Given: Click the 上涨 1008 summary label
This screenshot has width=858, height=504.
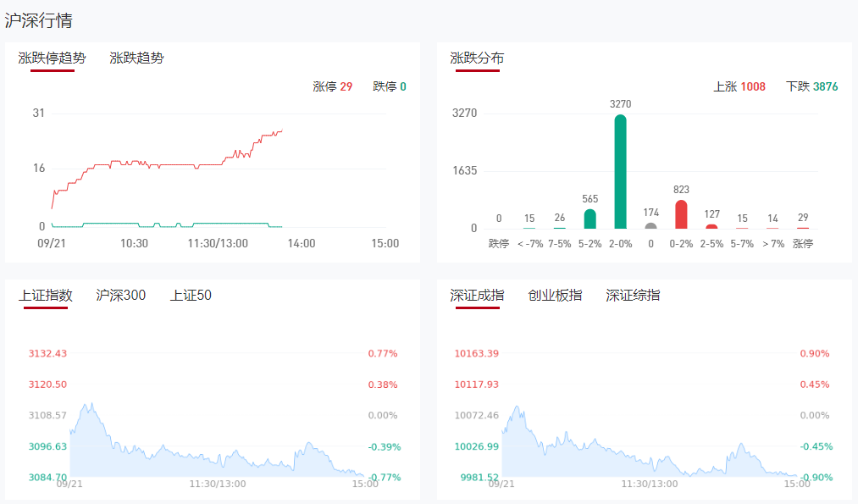Looking at the screenshot, I should [739, 86].
